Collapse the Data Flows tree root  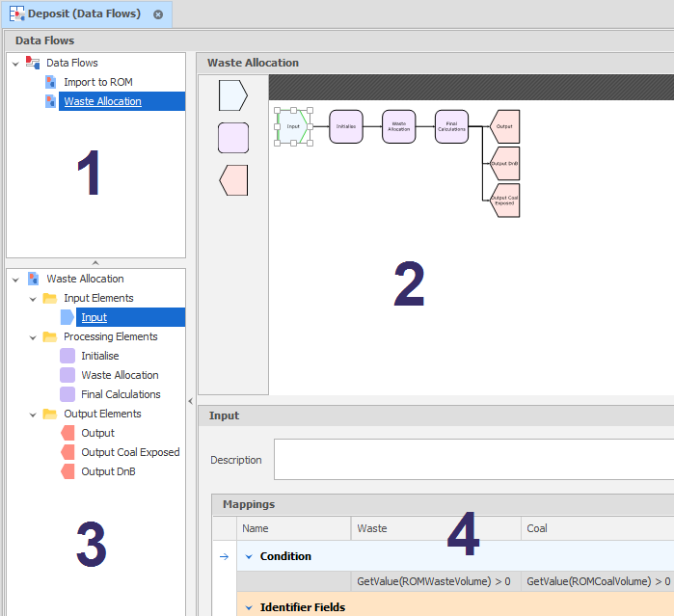(x=15, y=63)
